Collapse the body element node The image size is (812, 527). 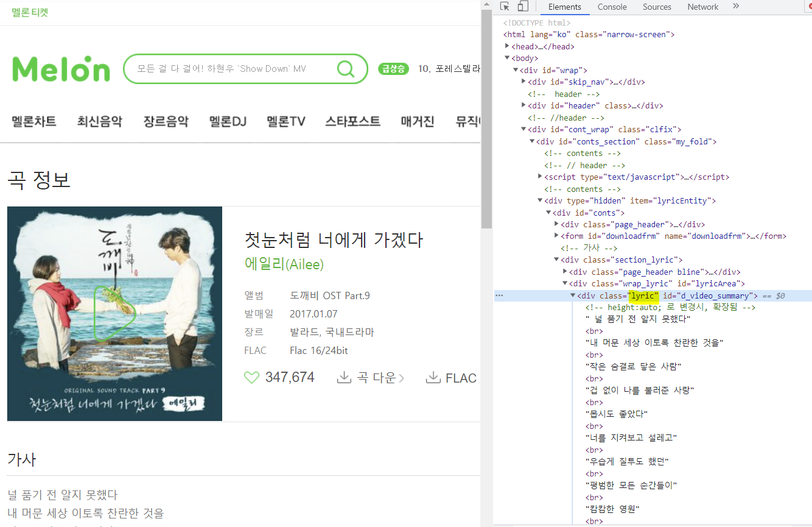point(508,58)
